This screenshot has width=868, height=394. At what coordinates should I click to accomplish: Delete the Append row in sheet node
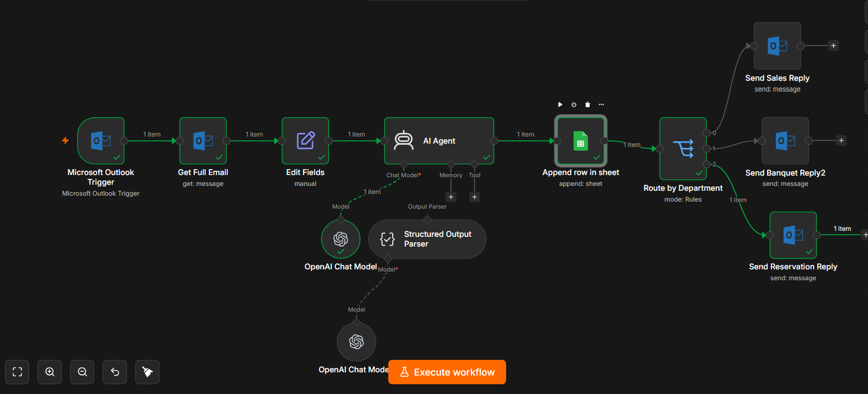pyautogui.click(x=588, y=105)
